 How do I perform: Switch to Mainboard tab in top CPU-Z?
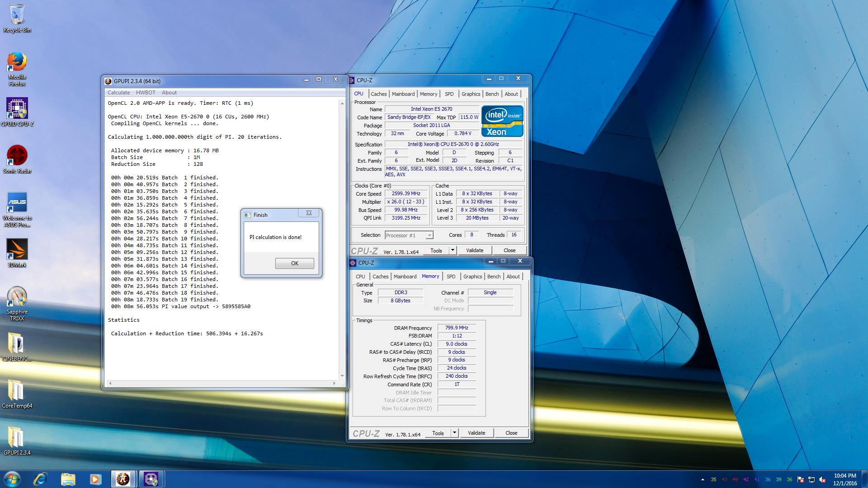coord(403,94)
